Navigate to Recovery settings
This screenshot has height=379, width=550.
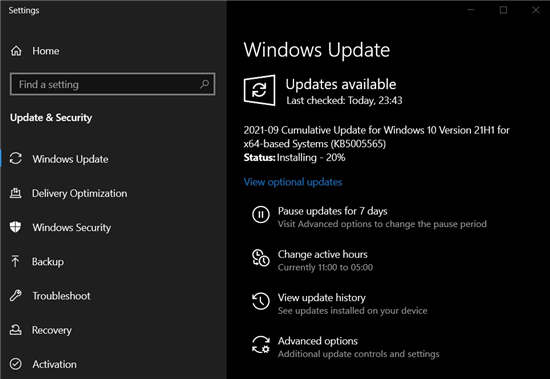coord(52,330)
